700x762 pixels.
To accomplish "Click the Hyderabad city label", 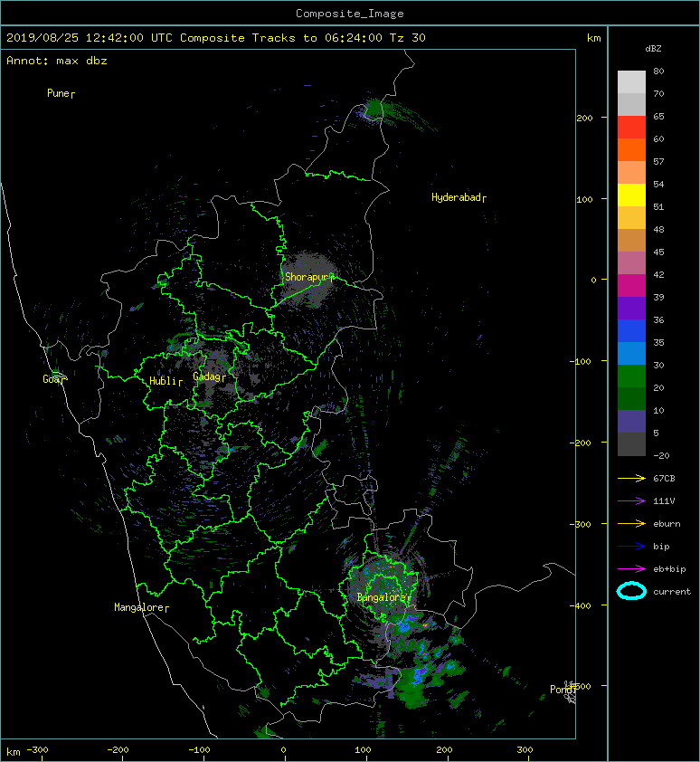I will (x=459, y=197).
